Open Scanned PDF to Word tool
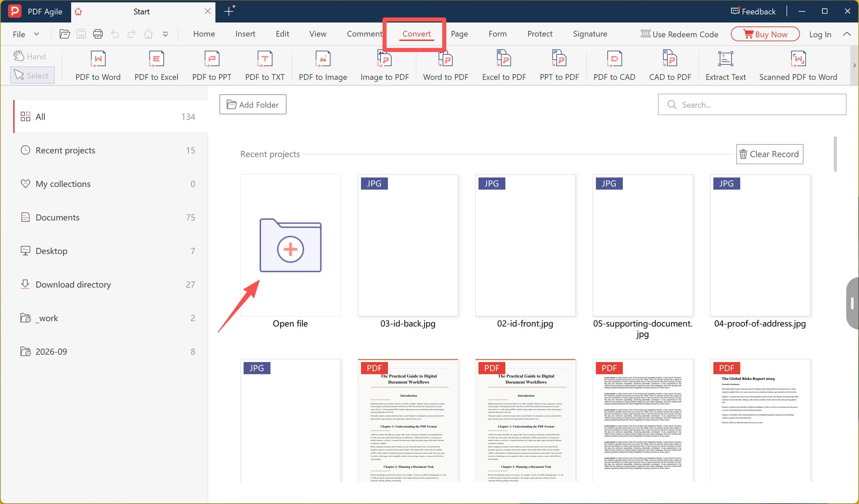The height and width of the screenshot is (504, 859). [798, 66]
